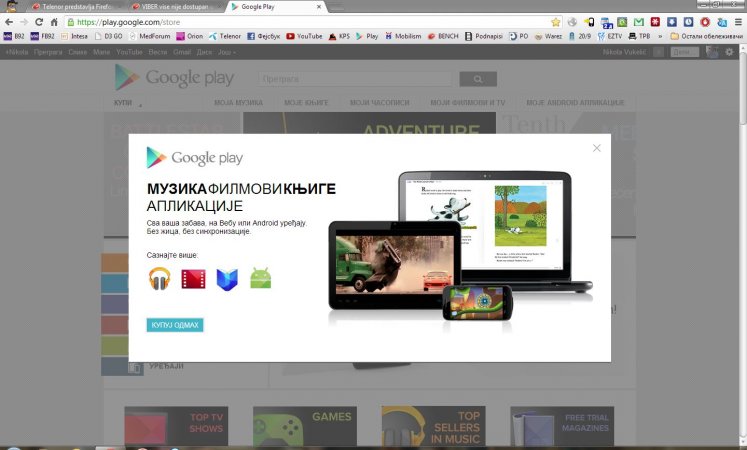This screenshot has height=450, width=747.
Task: Click the КУПУЈ ОДМАХ button
Action: (175, 325)
